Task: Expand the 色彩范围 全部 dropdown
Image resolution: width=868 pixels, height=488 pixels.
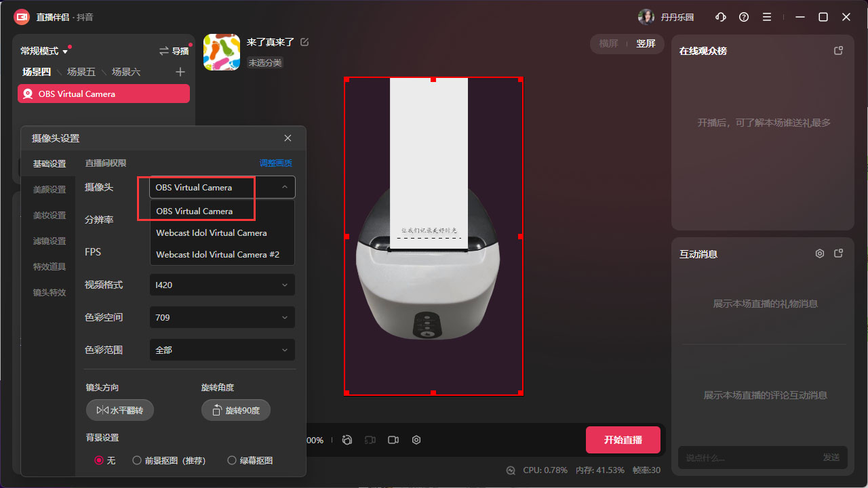Action: tap(222, 350)
